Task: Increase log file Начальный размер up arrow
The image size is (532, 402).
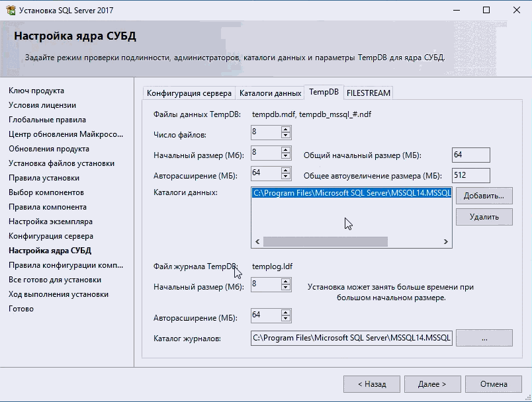Action: point(286,281)
